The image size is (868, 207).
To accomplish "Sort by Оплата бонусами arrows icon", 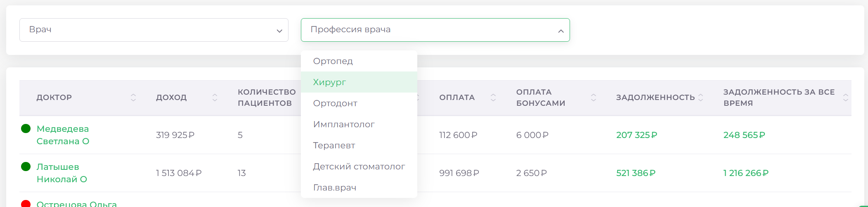I will (593, 98).
